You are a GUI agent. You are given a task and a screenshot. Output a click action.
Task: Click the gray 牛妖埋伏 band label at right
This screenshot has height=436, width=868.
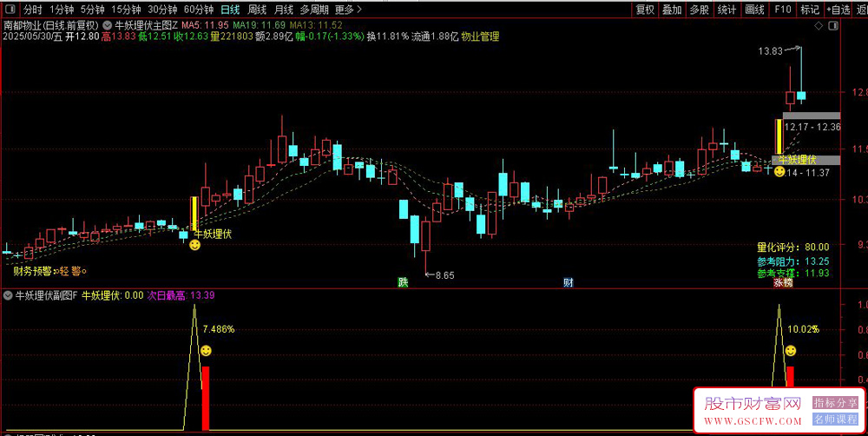(x=797, y=160)
